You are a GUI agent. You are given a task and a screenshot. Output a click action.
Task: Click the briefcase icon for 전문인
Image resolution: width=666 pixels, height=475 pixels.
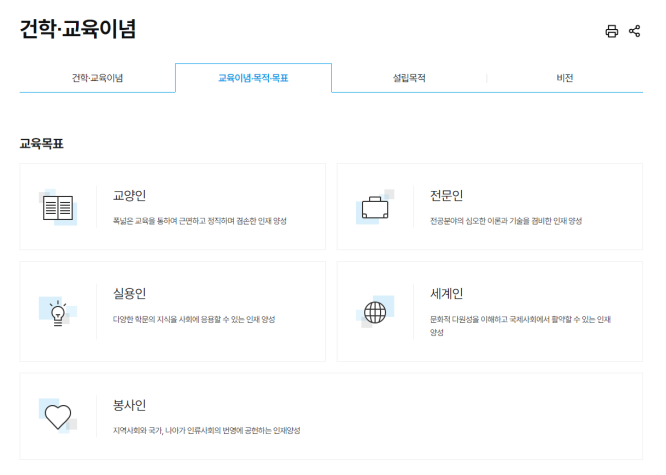tap(374, 208)
